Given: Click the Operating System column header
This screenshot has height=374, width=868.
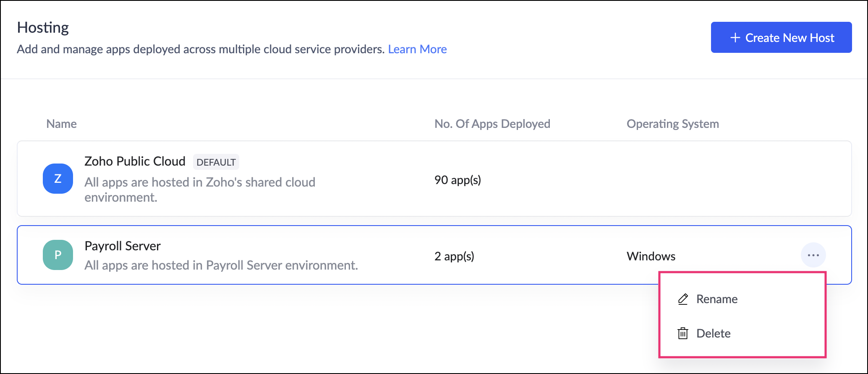Looking at the screenshot, I should (672, 124).
